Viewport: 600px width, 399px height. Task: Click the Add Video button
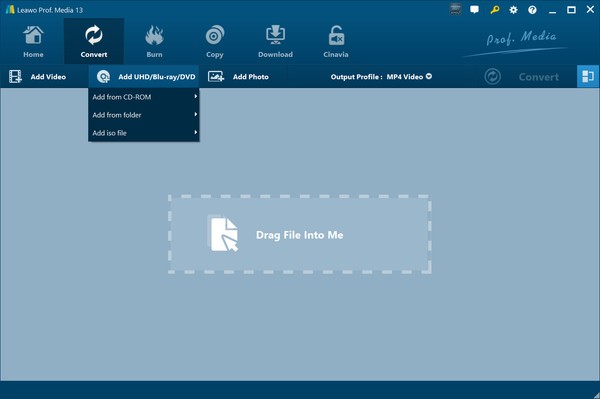[38, 77]
